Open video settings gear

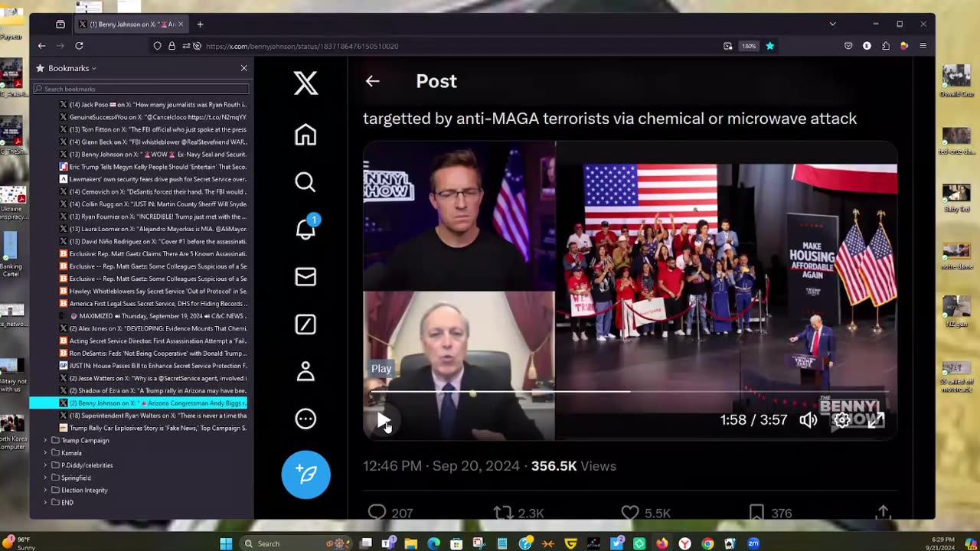[841, 419]
